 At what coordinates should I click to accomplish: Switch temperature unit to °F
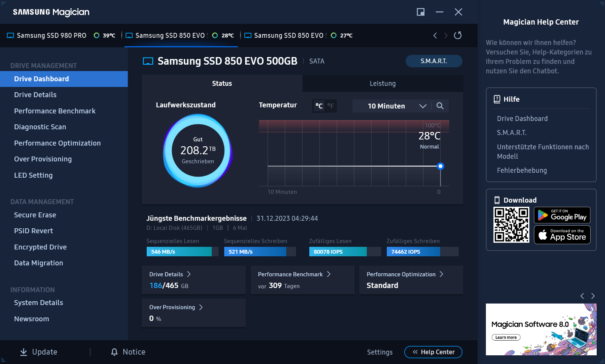pyautogui.click(x=330, y=106)
